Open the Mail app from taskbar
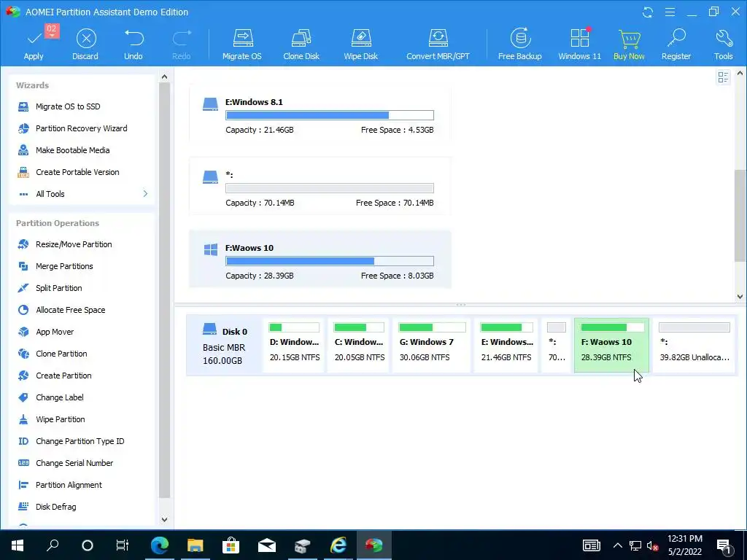 coord(267,545)
